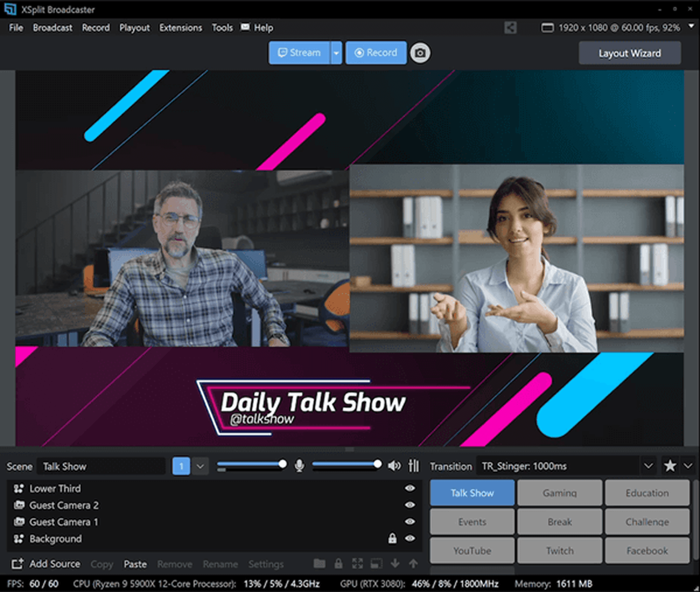Add a new source to the scene
The width and height of the screenshot is (700, 592).
pyautogui.click(x=55, y=564)
